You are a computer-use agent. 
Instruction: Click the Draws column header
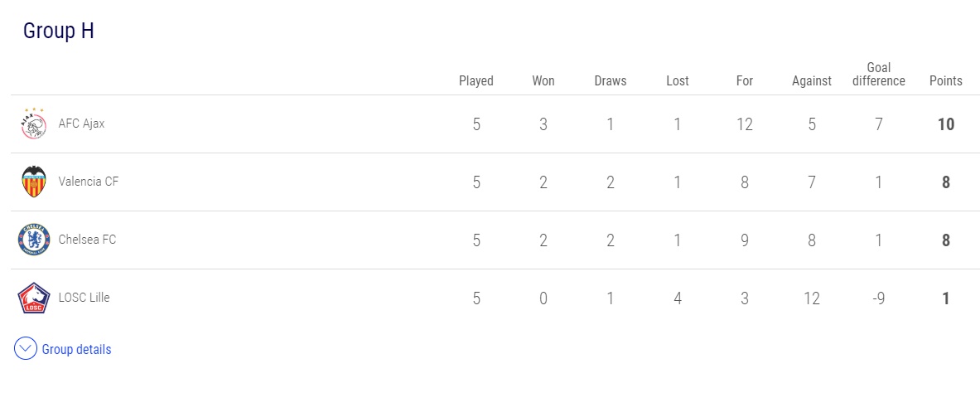click(610, 80)
